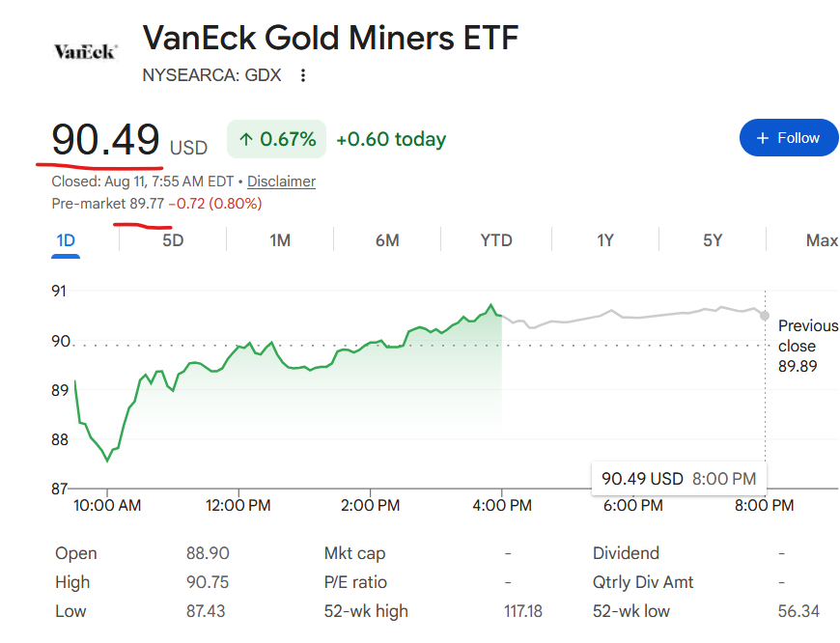Viewport: 840px width, 643px height.
Task: Click the chart at the 4:00 PM market close point
Action: tap(501, 316)
